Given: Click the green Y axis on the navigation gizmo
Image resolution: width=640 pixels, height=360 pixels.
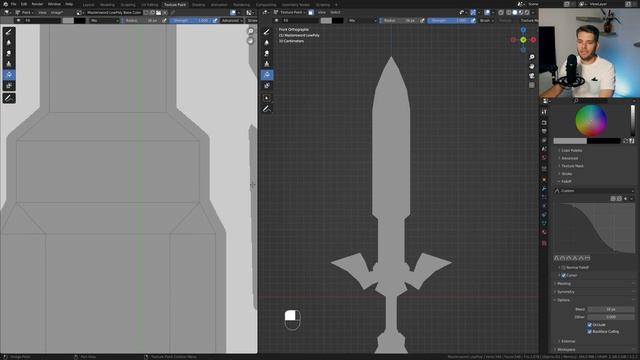Looking at the screenshot, I should click(x=523, y=40).
